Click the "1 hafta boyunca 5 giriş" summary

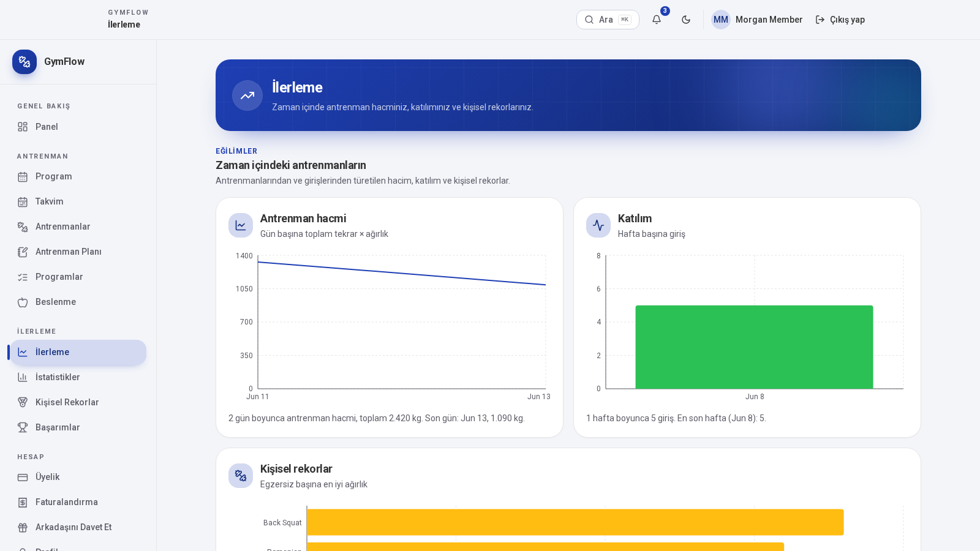[x=676, y=418]
